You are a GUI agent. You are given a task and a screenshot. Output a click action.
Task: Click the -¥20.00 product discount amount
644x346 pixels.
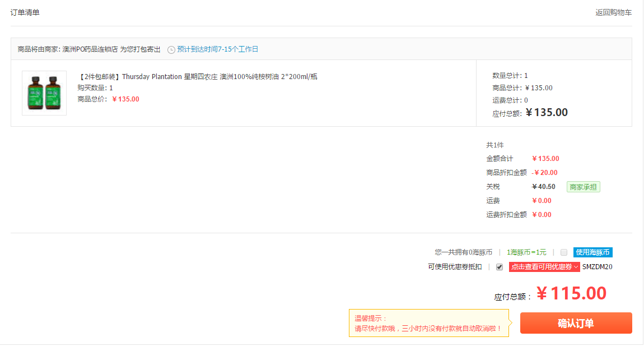[545, 173]
